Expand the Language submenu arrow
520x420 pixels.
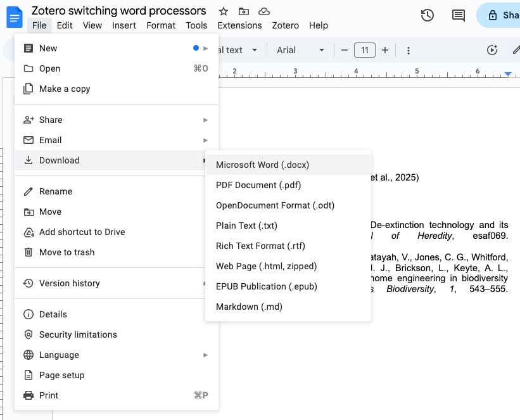[x=206, y=355]
